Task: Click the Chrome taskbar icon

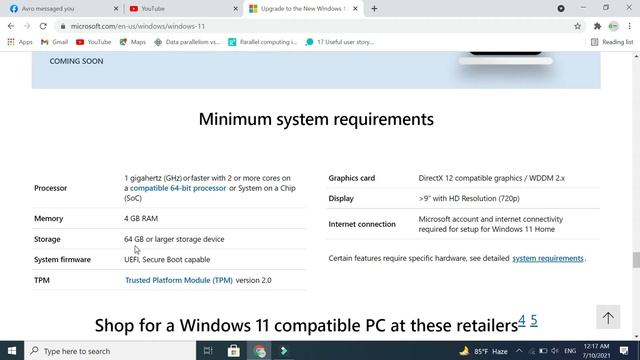Action: click(259, 351)
